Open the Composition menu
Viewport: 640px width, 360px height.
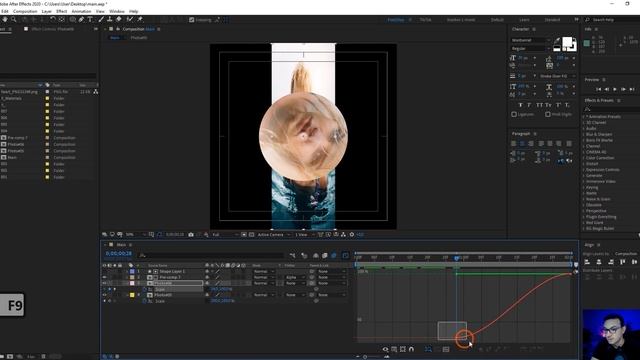(25, 11)
